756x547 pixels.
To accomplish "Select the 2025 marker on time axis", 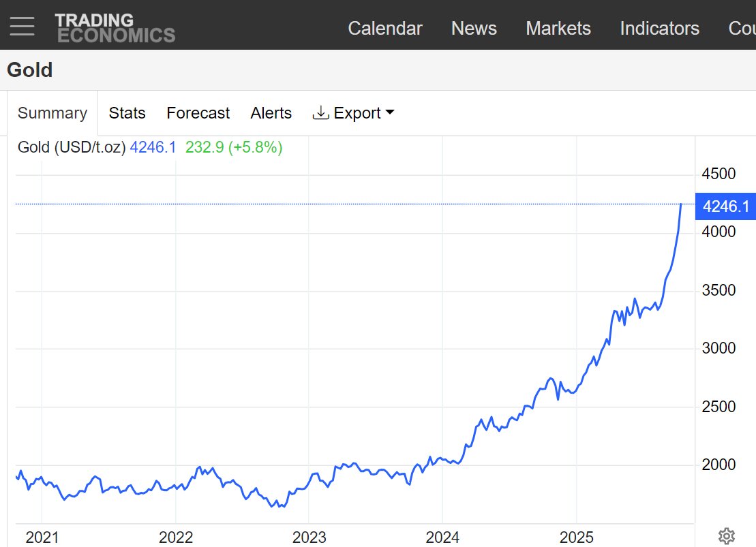I will (576, 537).
